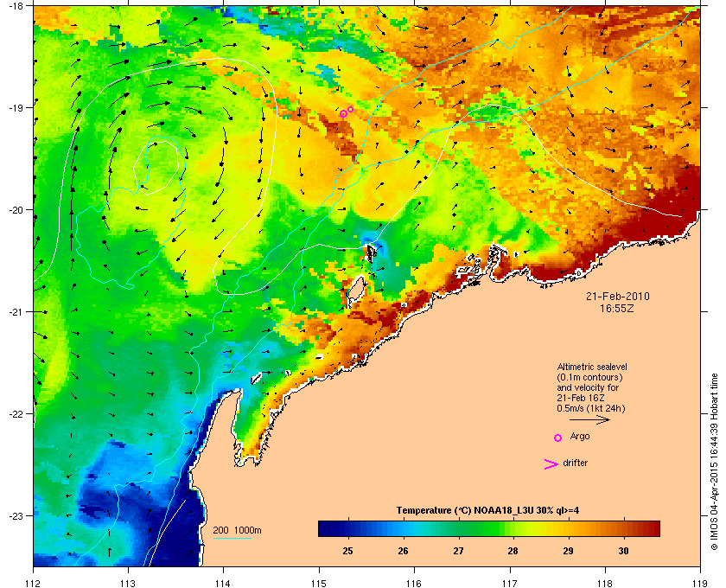Click the velocity scale arrow in legend
Image resolution: width=726 pixels, height=588 pixels.
[x=589, y=419]
